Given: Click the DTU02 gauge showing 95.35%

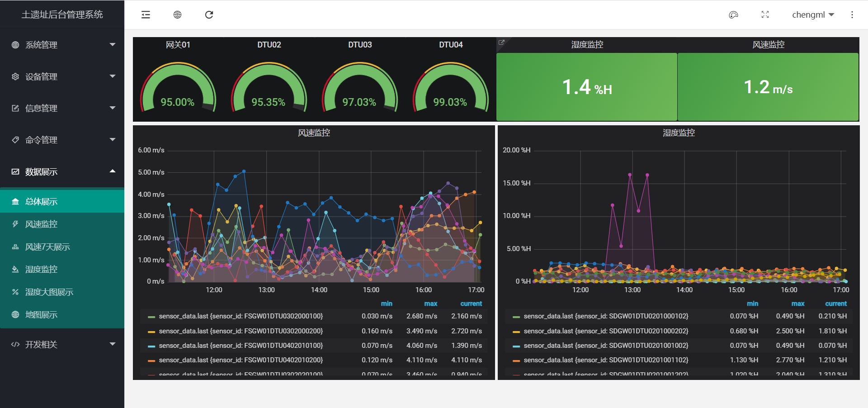Looking at the screenshot, I should [269, 87].
